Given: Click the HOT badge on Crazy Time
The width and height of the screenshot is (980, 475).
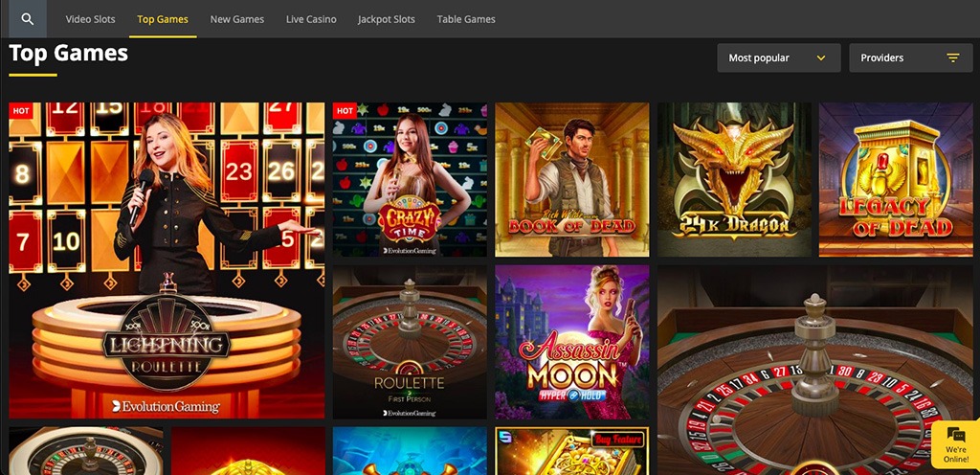Looking at the screenshot, I should point(345,111).
